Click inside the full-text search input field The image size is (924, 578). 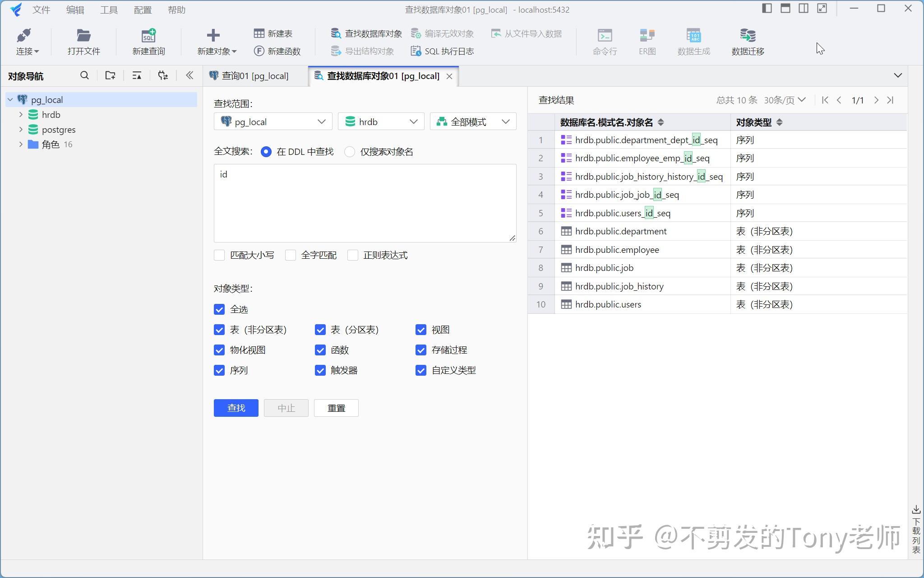coord(364,203)
